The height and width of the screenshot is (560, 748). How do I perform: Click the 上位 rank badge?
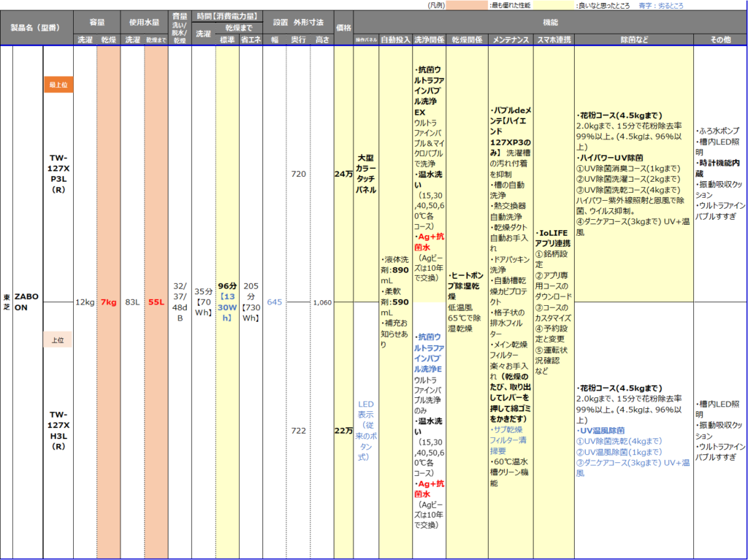(x=58, y=340)
